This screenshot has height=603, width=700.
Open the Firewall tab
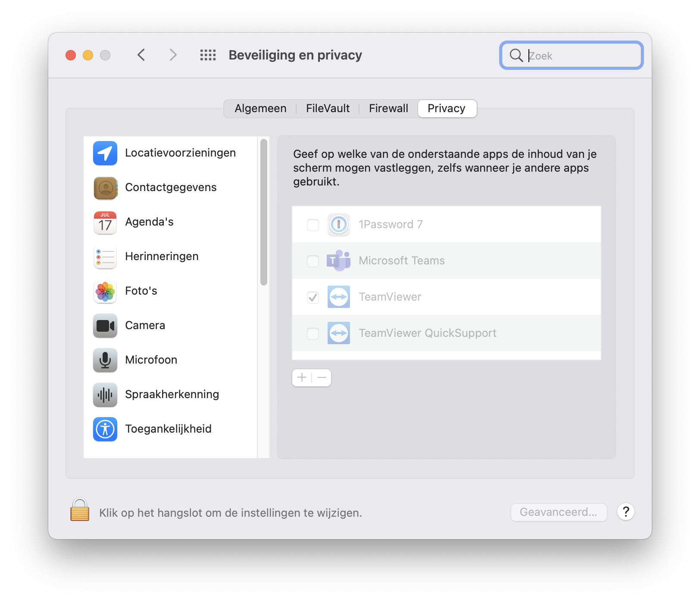(x=388, y=108)
